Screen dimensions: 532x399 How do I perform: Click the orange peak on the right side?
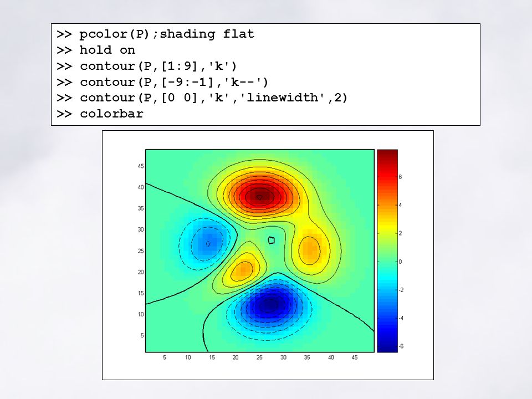[309, 250]
